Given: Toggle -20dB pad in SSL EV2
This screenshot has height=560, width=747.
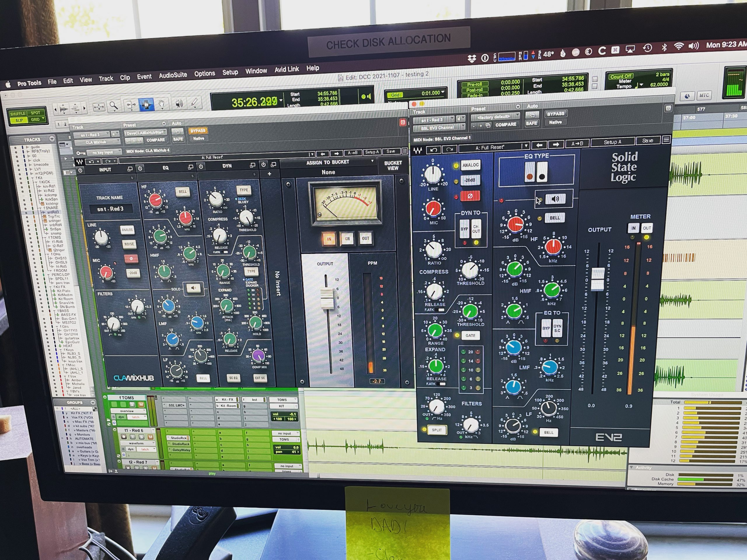Looking at the screenshot, I should [x=470, y=180].
